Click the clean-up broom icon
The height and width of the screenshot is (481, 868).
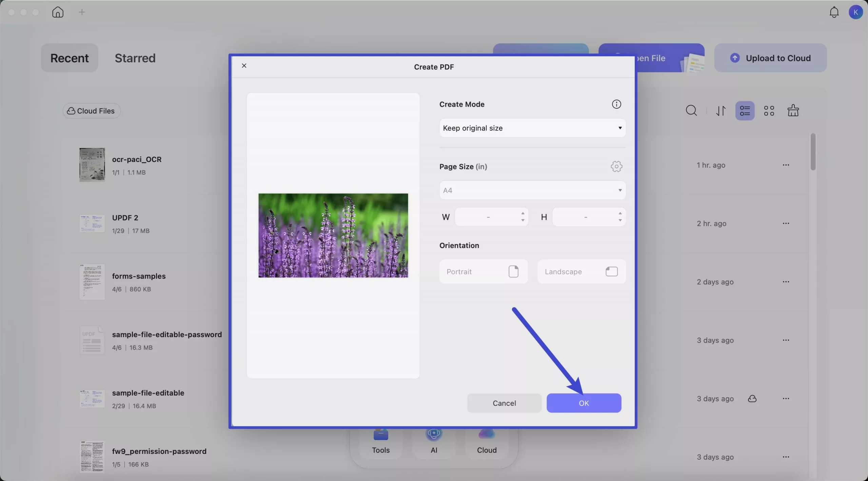click(x=793, y=110)
